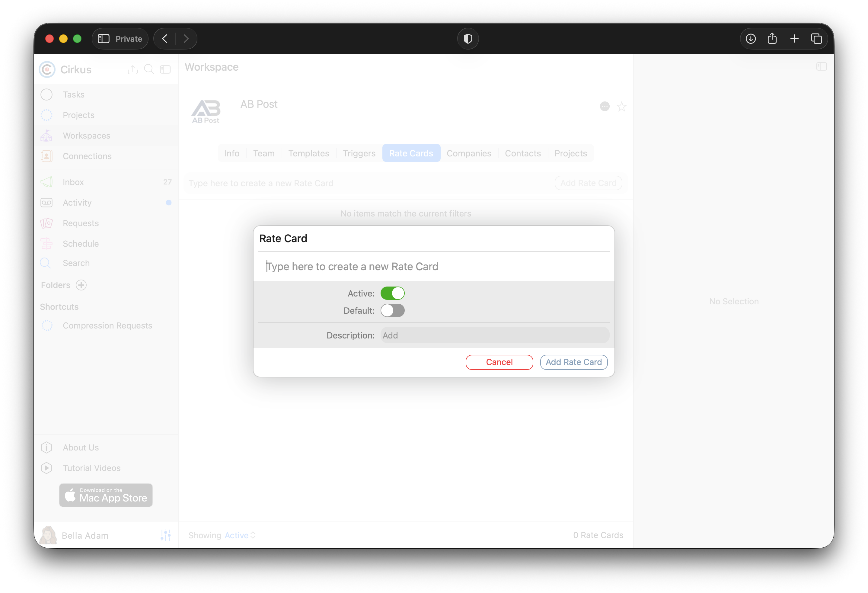Toggle the right inspector panel
The height and width of the screenshot is (593, 868).
(x=822, y=66)
